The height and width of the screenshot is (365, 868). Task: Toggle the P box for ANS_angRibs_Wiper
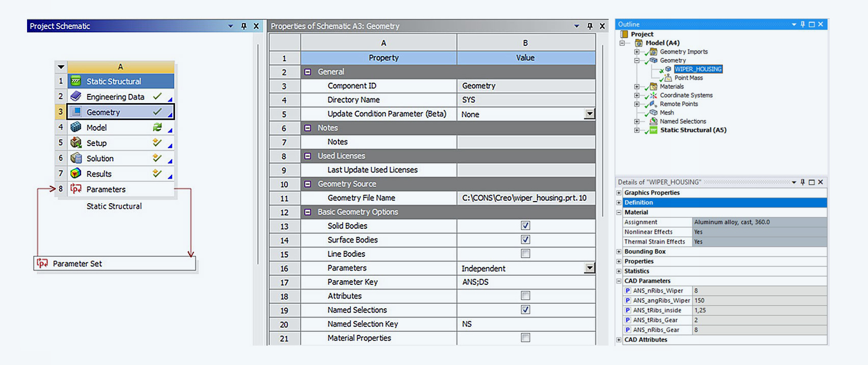pyautogui.click(x=628, y=300)
